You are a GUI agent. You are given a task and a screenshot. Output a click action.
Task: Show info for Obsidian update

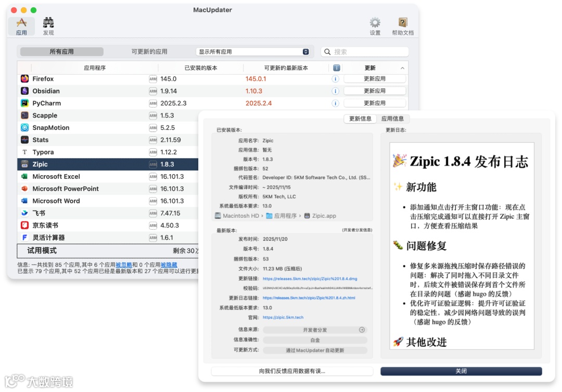[335, 91]
